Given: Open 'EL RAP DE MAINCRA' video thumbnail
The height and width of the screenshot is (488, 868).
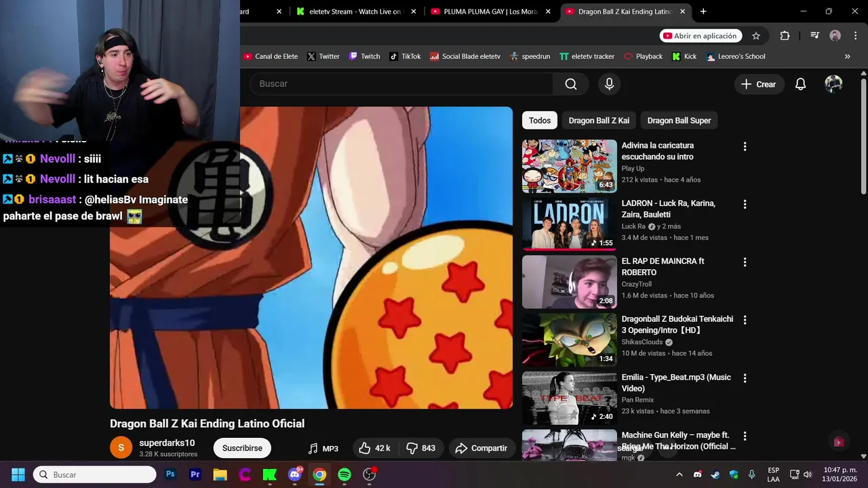Looking at the screenshot, I should pyautogui.click(x=569, y=282).
